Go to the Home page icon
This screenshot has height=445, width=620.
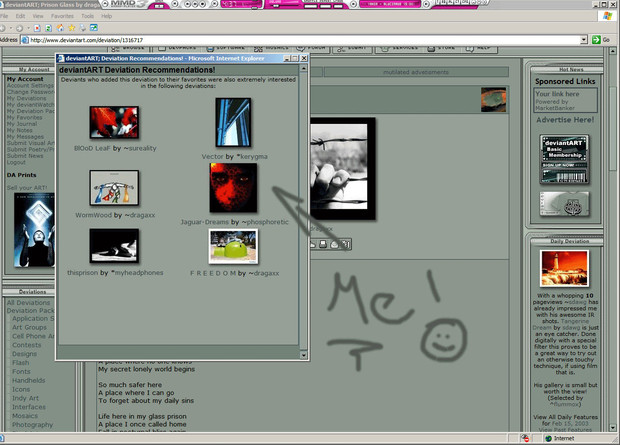click(60, 28)
